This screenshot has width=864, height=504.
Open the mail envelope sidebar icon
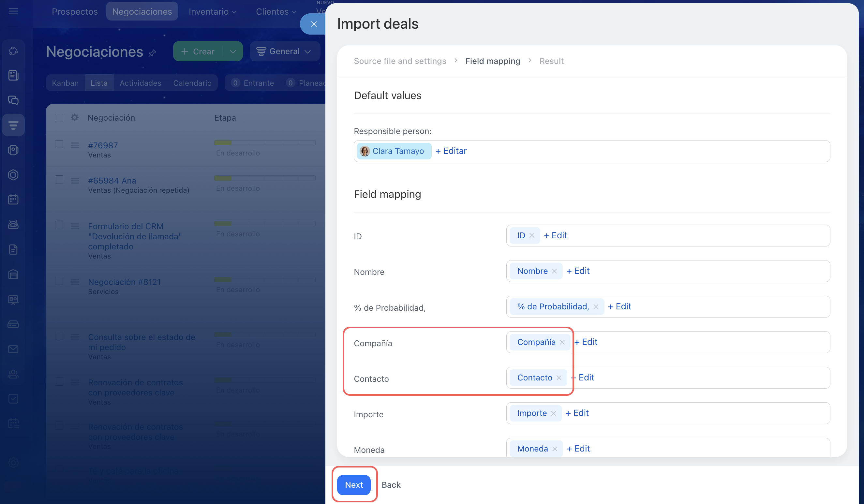[x=13, y=349]
